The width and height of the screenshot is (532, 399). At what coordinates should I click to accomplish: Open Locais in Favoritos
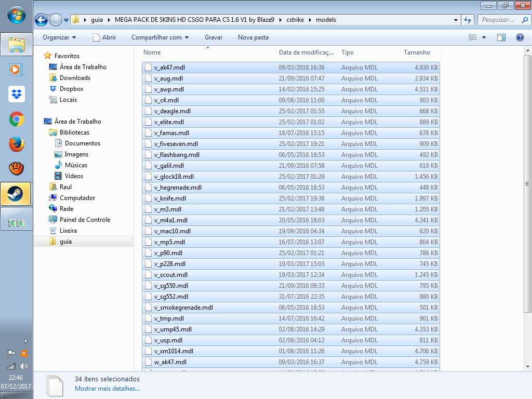coord(68,99)
